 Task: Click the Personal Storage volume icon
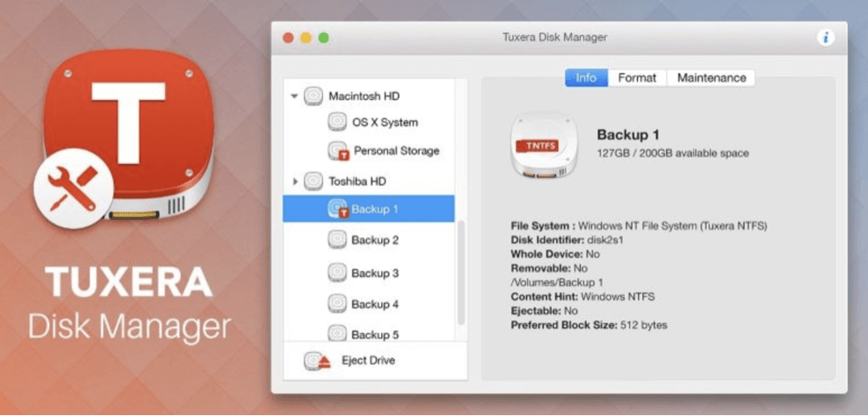tap(338, 150)
